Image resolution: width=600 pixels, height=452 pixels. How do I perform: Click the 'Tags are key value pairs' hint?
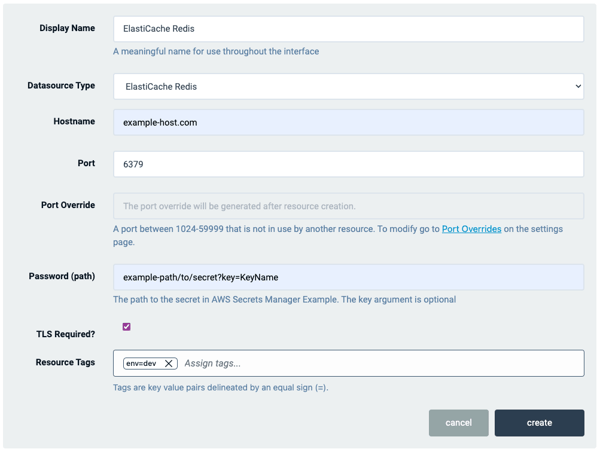pyautogui.click(x=220, y=387)
